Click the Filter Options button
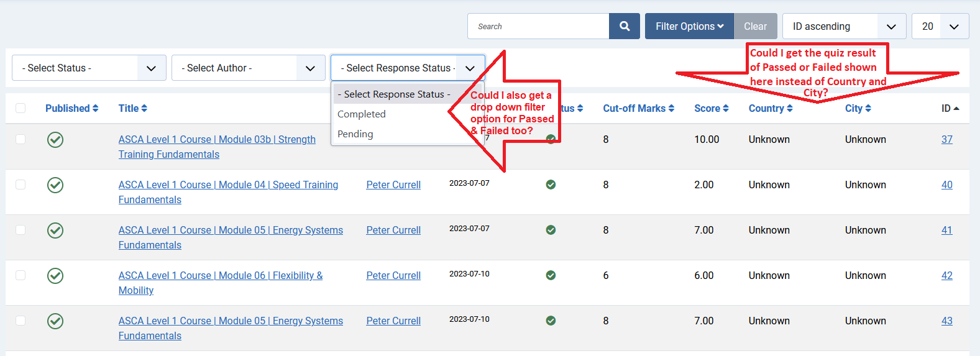This screenshot has height=356, width=980. click(x=689, y=26)
